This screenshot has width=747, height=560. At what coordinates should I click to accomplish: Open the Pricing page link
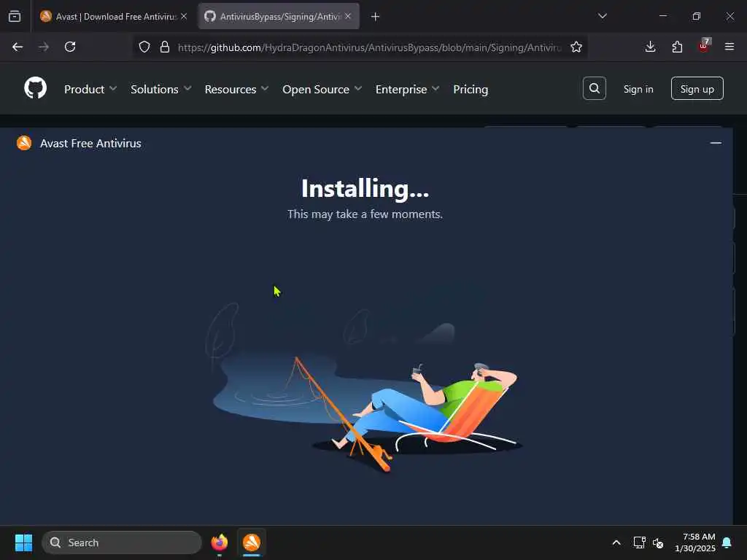(471, 89)
